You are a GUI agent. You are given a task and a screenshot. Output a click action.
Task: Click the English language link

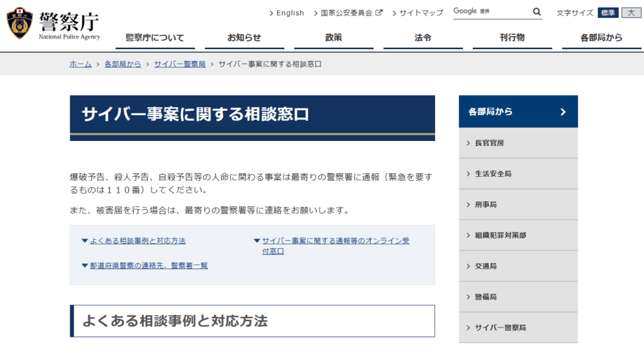pyautogui.click(x=290, y=13)
